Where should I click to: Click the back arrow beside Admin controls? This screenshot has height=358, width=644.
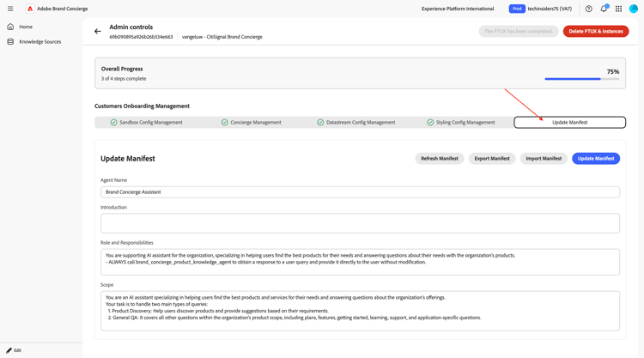(x=98, y=32)
